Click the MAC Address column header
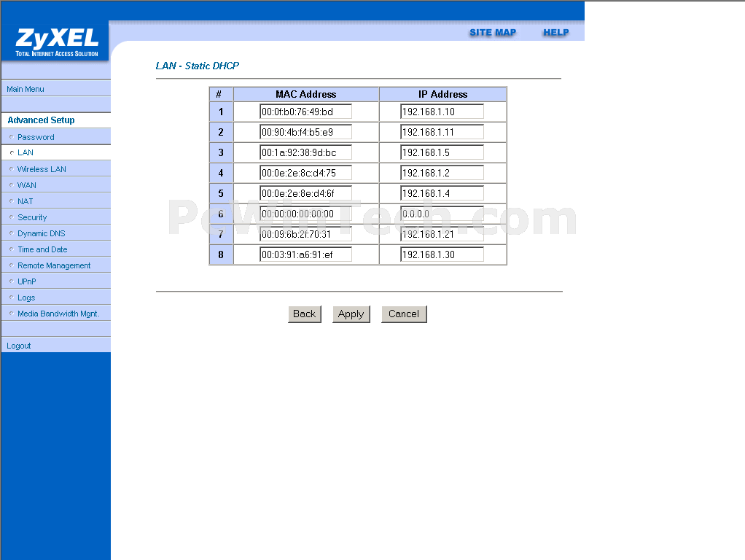 coord(306,94)
